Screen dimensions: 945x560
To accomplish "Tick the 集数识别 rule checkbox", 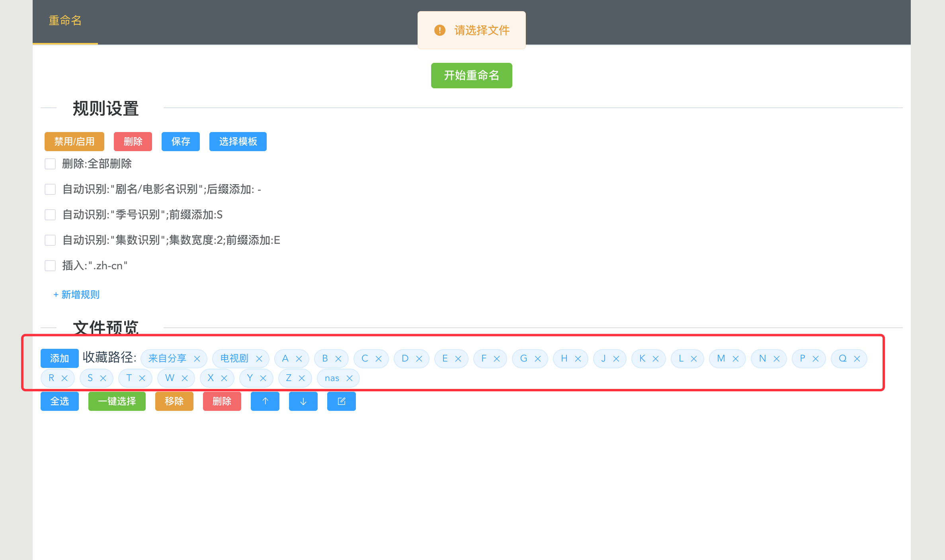I will tap(50, 240).
